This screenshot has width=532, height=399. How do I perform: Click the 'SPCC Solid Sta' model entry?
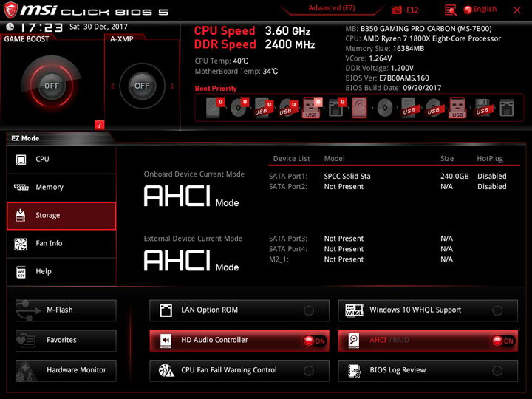347,176
